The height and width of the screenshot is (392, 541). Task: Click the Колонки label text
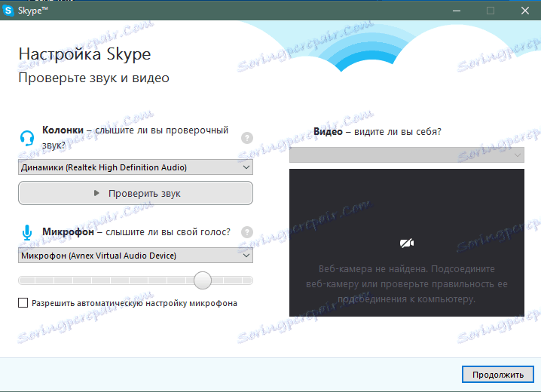[x=63, y=130]
